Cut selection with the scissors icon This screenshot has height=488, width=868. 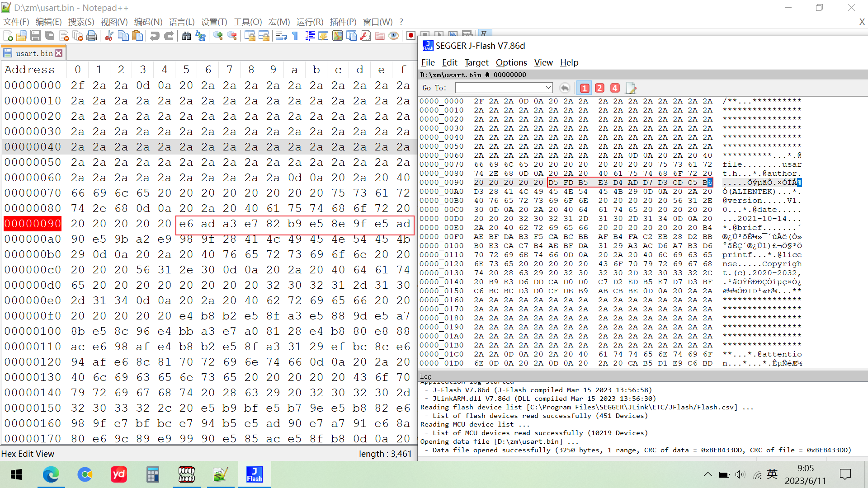pos(109,36)
